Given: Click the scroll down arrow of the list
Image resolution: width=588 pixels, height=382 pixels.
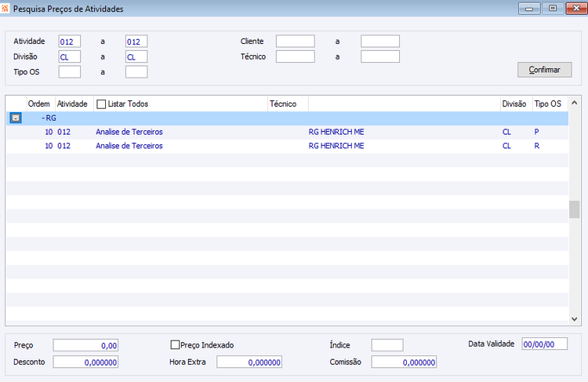Looking at the screenshot, I should pyautogui.click(x=574, y=319).
